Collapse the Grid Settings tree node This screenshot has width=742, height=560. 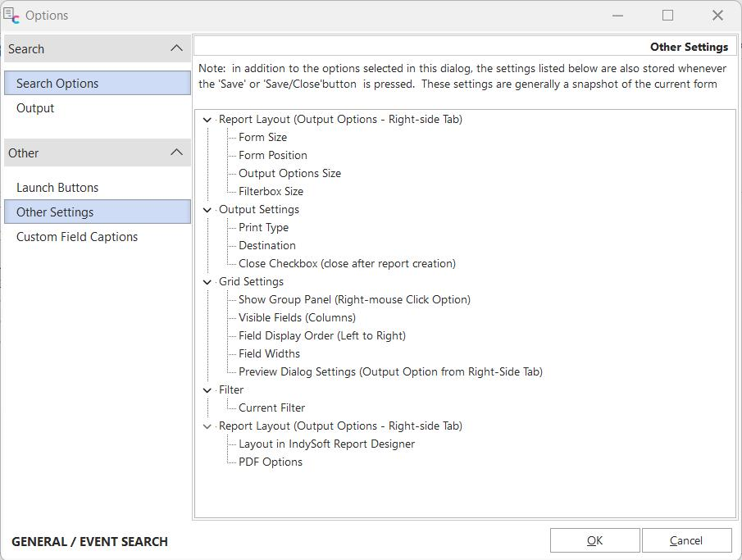(207, 282)
